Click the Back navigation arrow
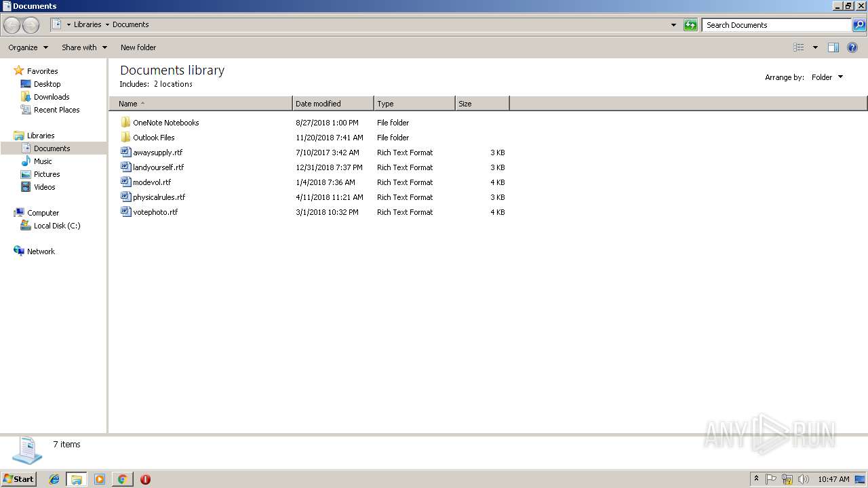 tap(12, 25)
